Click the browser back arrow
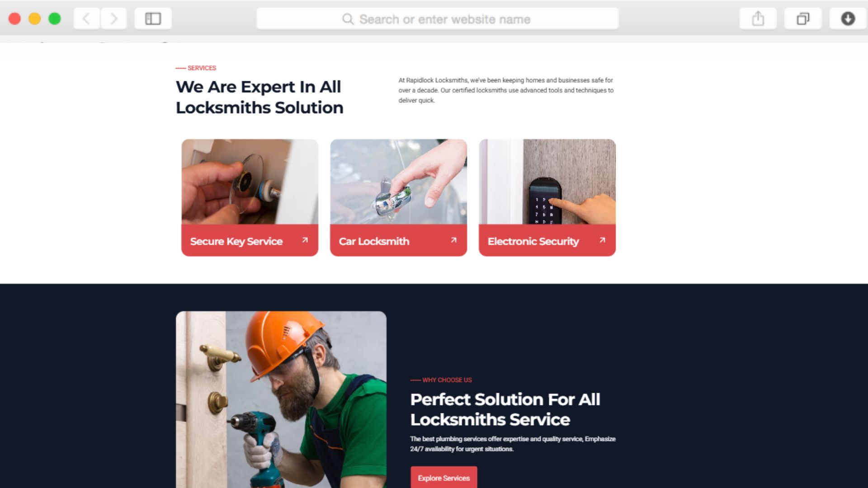868x488 pixels. [x=86, y=19]
